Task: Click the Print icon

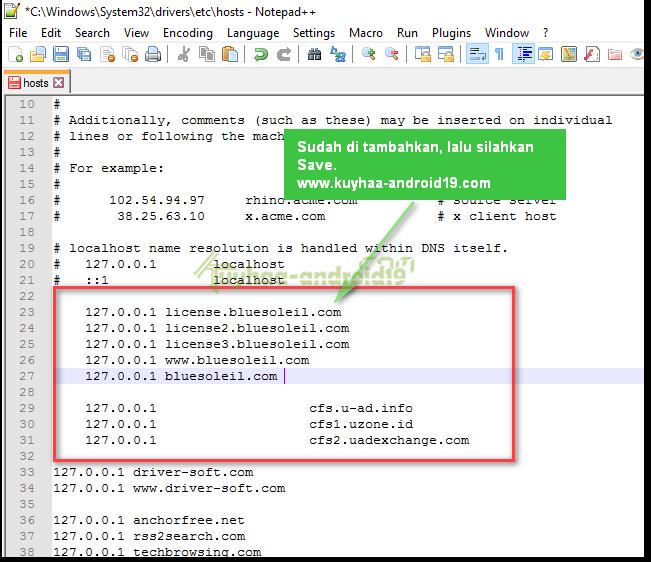Action: tap(153, 54)
